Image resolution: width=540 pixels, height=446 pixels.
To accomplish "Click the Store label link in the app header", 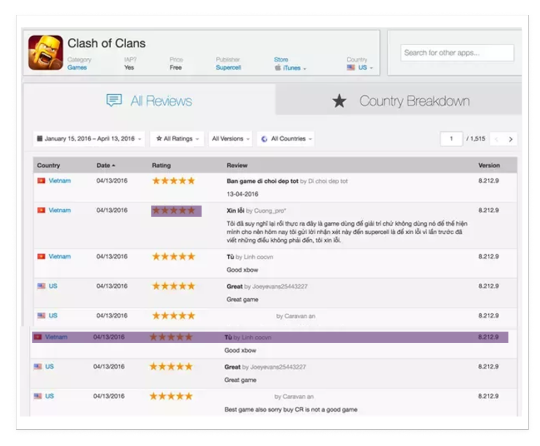I will click(x=281, y=60).
